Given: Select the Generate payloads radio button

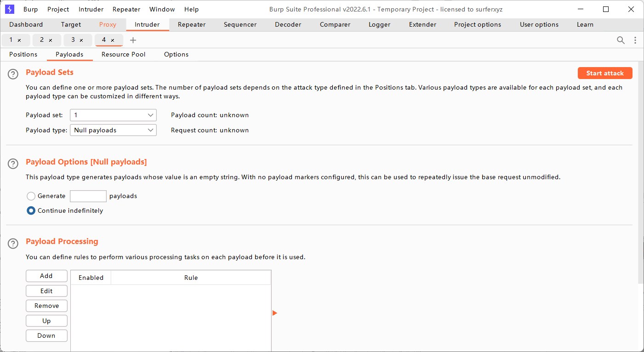Looking at the screenshot, I should [x=31, y=196].
